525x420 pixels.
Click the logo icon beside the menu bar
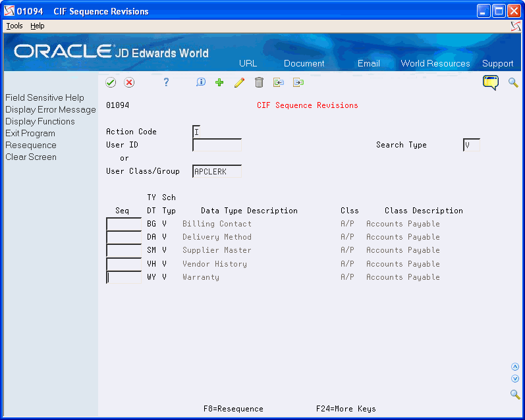pos(516,26)
